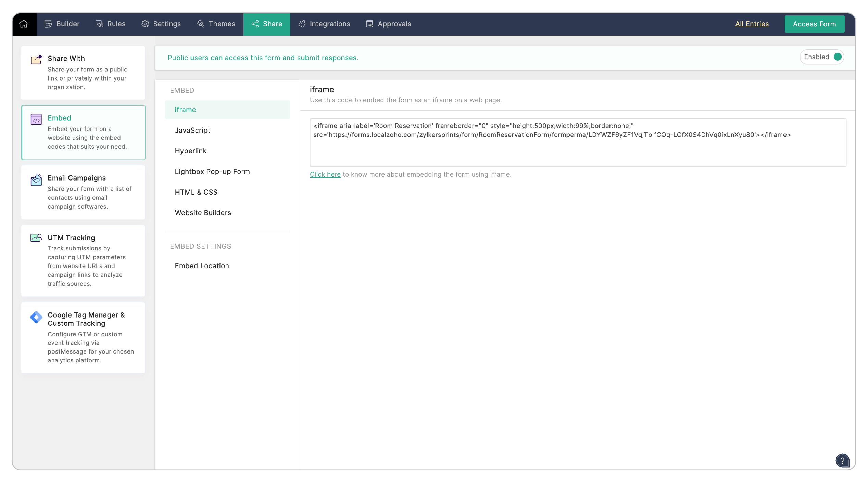Screen dimensions: 868x483
Task: Click the Share With arrow icon
Action: [36, 59]
